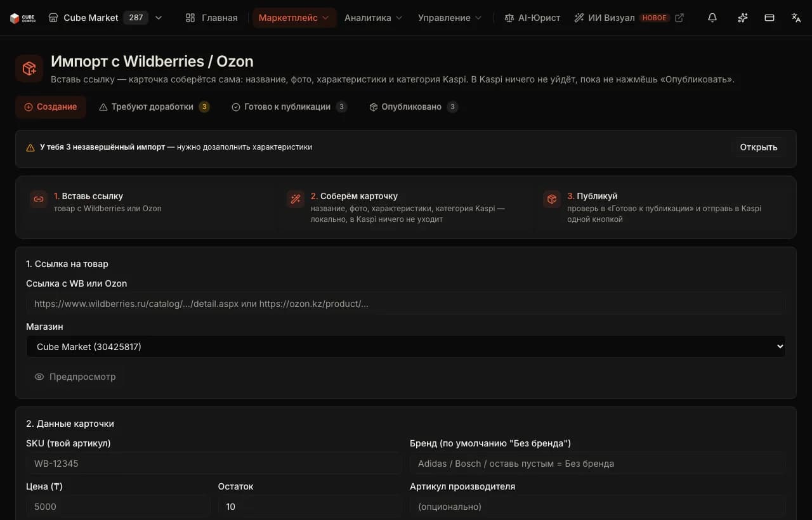
Task: Click into the SKU field
Action: [214, 464]
